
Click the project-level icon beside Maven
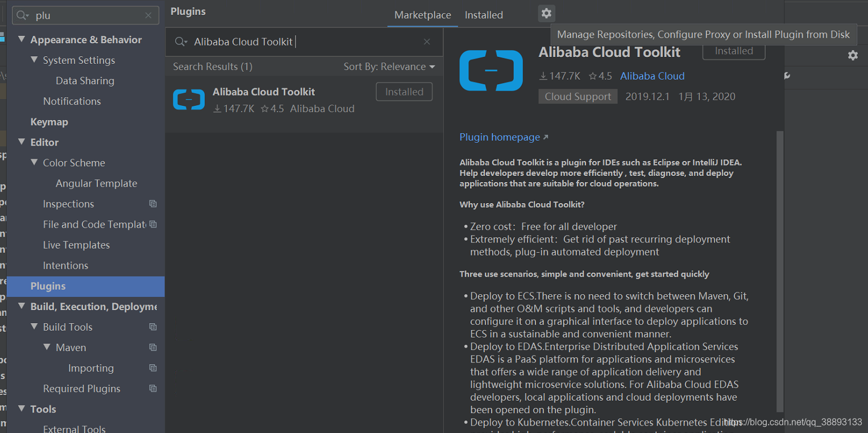[x=153, y=347]
